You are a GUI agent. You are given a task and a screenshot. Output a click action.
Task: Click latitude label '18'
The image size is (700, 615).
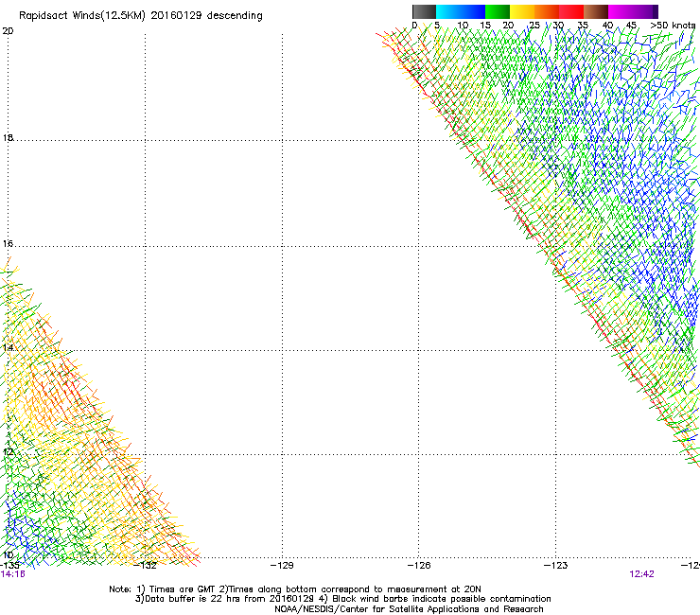point(8,137)
